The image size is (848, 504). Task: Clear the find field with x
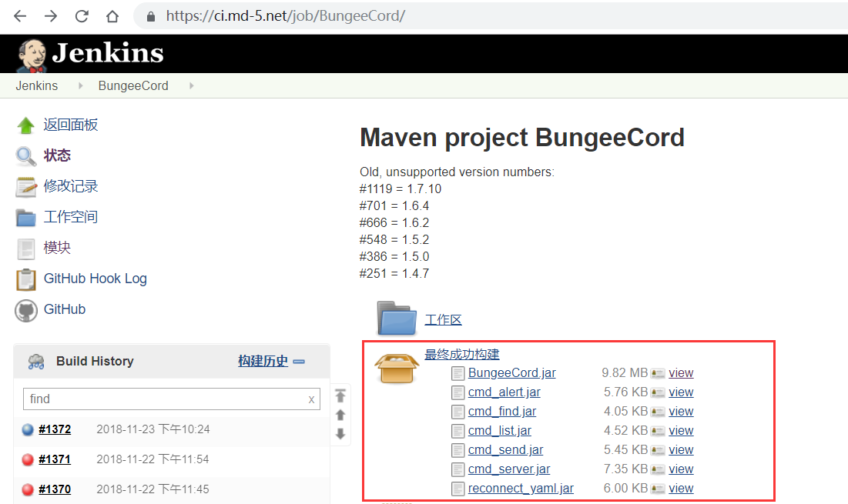(311, 400)
